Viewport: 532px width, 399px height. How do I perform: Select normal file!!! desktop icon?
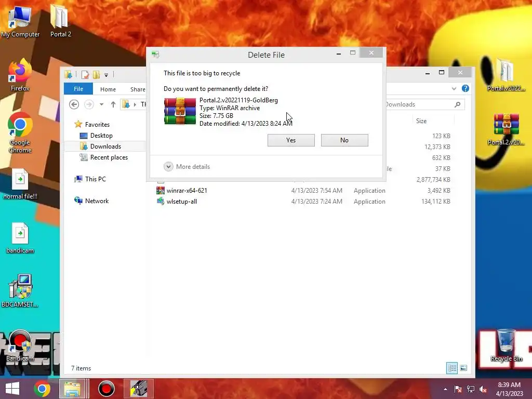pos(20,183)
